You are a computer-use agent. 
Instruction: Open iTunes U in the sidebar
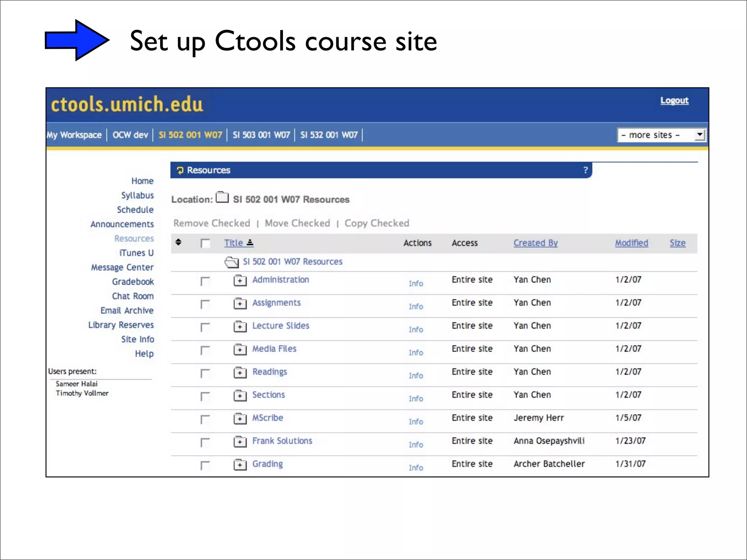(137, 253)
